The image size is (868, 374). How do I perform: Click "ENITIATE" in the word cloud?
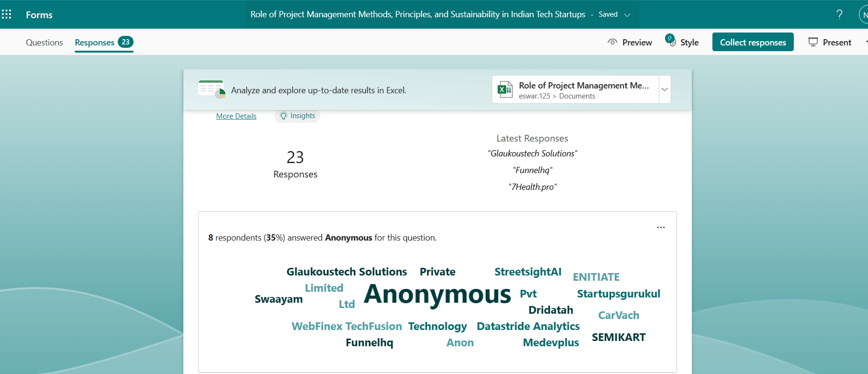597,277
